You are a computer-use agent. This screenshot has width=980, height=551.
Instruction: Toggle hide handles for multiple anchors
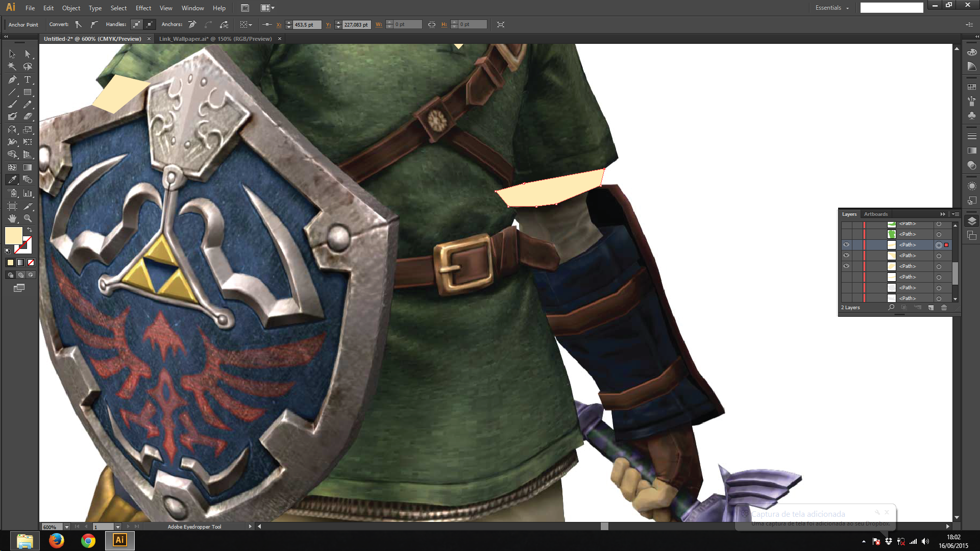(x=150, y=24)
